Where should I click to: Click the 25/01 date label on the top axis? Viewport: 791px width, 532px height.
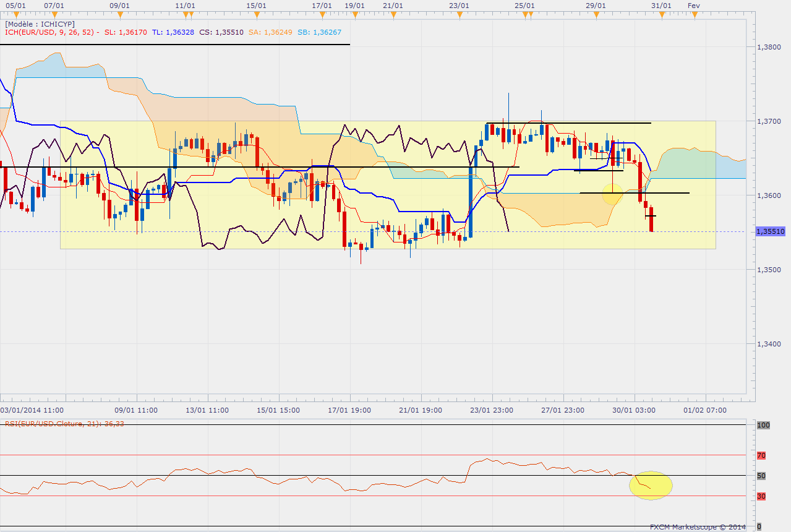(x=524, y=5)
